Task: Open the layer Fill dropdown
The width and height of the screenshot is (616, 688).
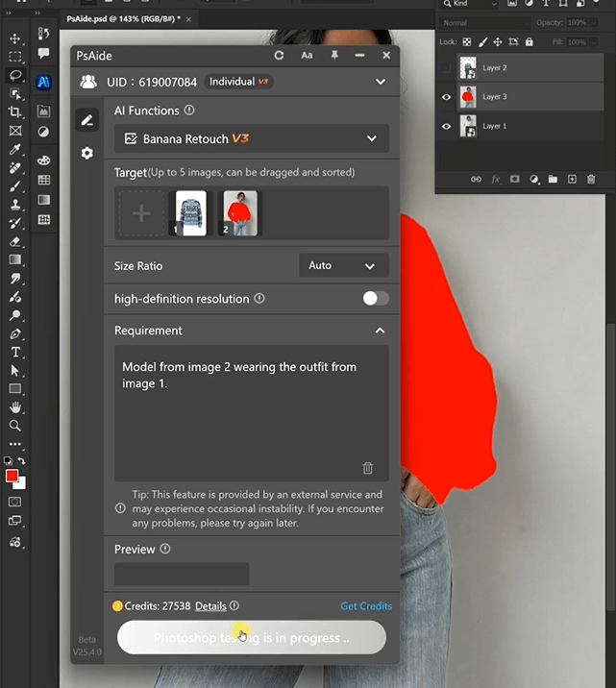Action: pyautogui.click(x=594, y=42)
